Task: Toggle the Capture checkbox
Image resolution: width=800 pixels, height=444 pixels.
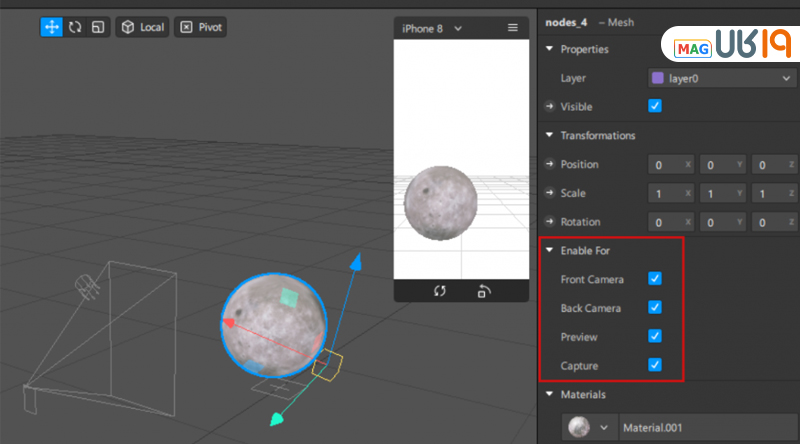Action: tap(655, 365)
